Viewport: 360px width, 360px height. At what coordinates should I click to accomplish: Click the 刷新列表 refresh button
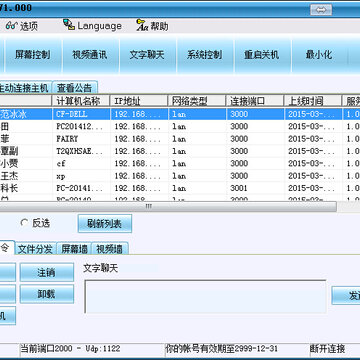(105, 224)
